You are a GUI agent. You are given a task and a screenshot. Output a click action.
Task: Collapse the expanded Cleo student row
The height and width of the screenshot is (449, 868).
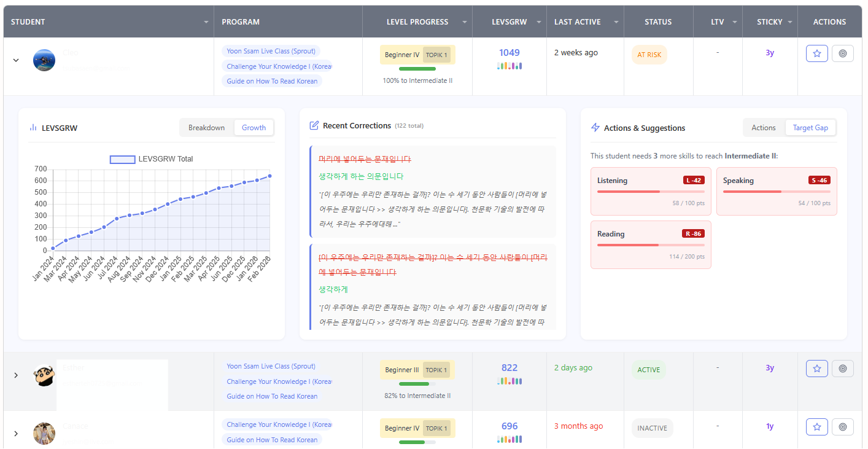[17, 60]
